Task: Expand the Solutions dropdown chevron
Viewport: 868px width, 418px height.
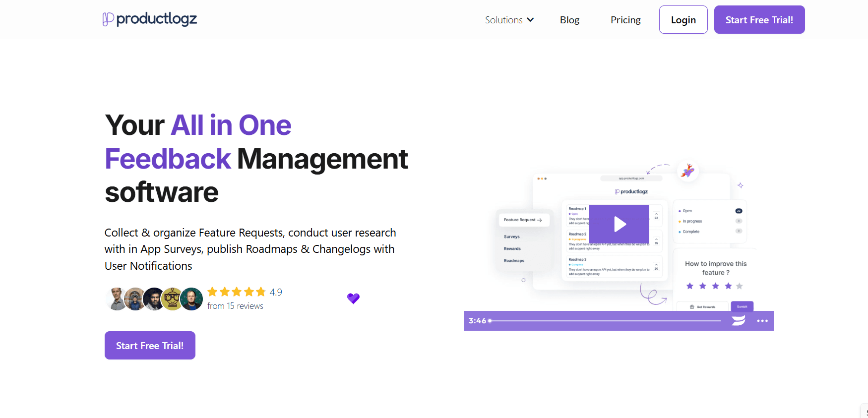Action: [x=530, y=20]
